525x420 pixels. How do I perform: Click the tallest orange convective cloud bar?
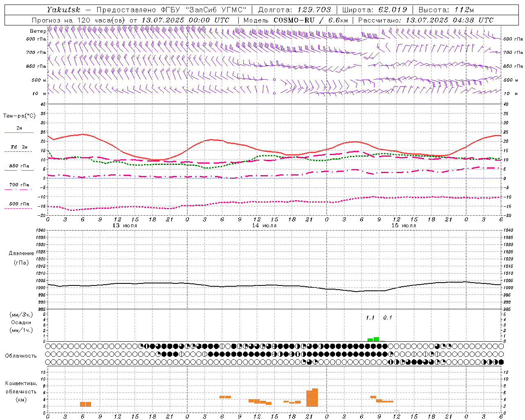[x=315, y=397]
